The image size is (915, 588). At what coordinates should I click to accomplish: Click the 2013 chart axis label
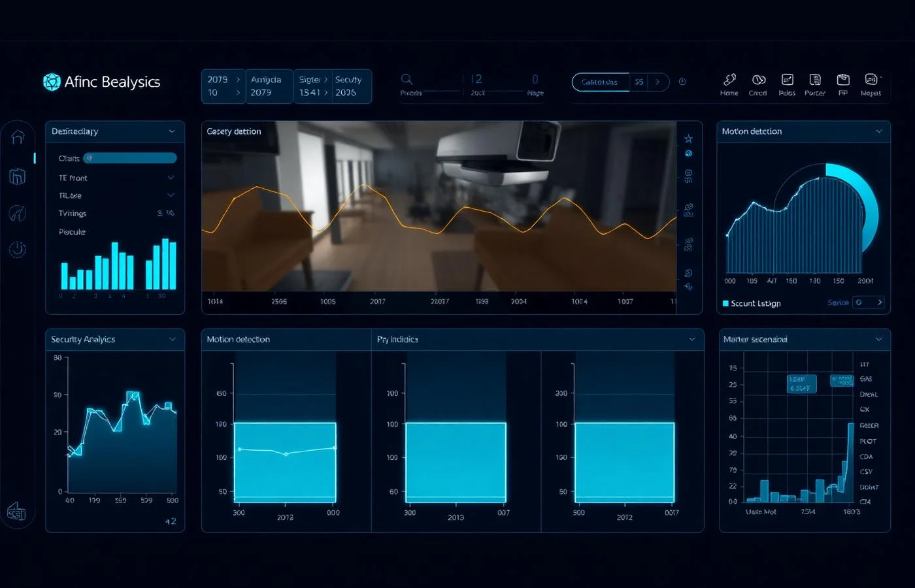coord(456,517)
